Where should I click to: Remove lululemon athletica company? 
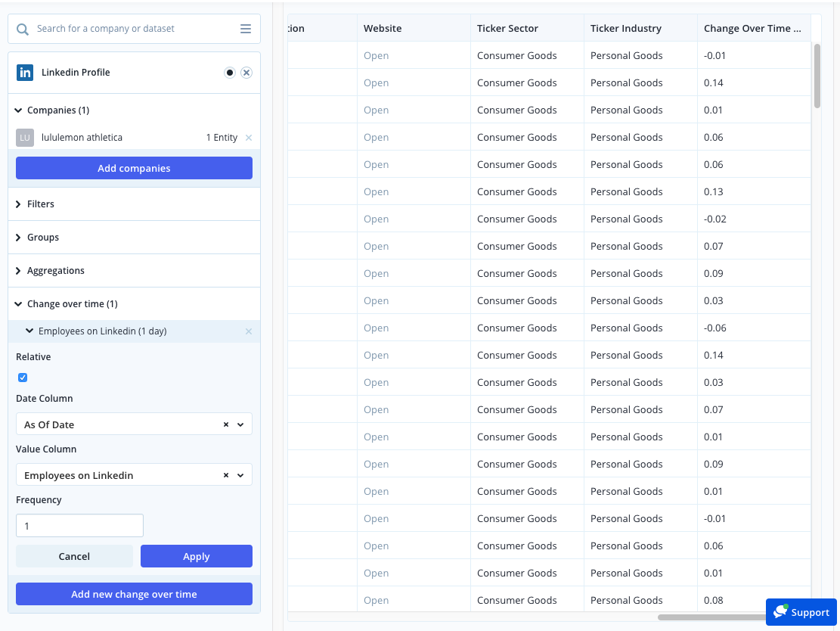[249, 138]
